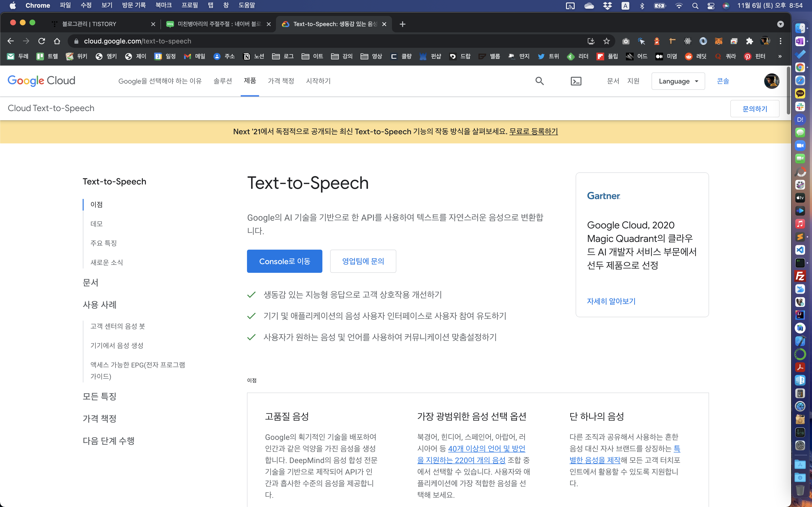Click the page vertical scrollbar
Viewport: 812px width, 507px height.
tap(788, 91)
